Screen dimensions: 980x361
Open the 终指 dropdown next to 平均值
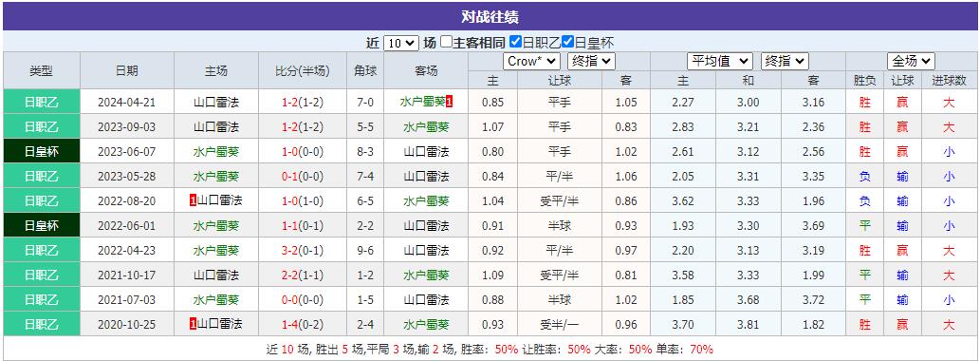[x=785, y=62]
